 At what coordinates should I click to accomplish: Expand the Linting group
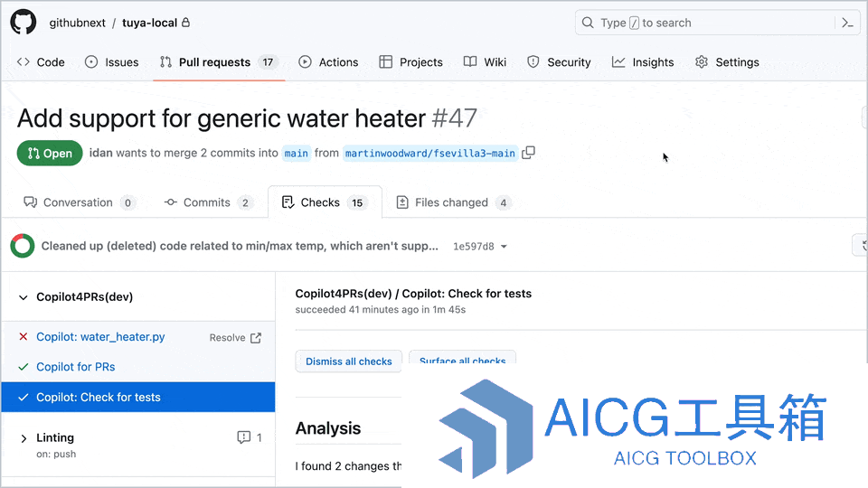[x=24, y=438]
